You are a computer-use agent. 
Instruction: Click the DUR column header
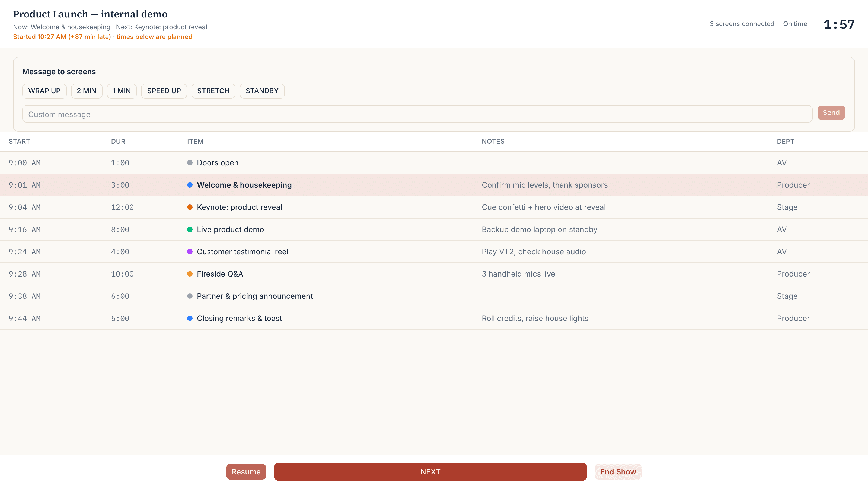pyautogui.click(x=118, y=142)
